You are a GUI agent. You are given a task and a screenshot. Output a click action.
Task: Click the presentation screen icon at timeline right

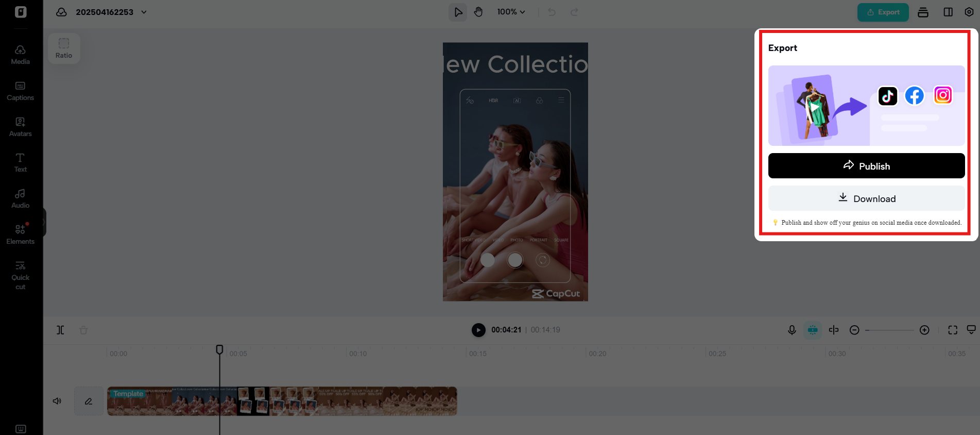coord(971,330)
